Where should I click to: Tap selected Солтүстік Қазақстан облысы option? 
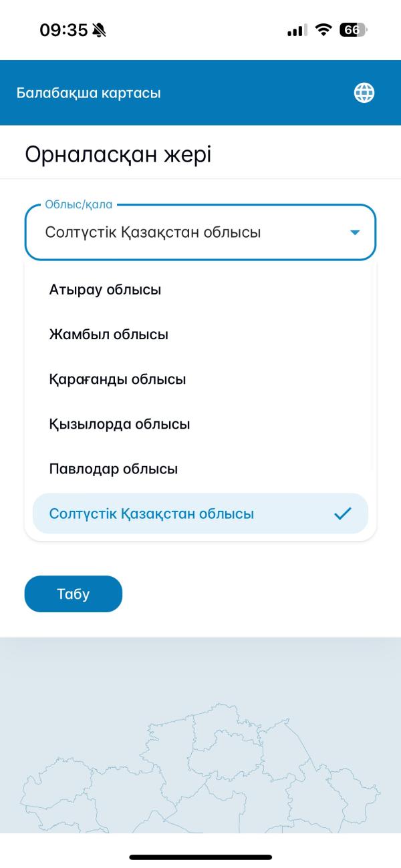200,513
